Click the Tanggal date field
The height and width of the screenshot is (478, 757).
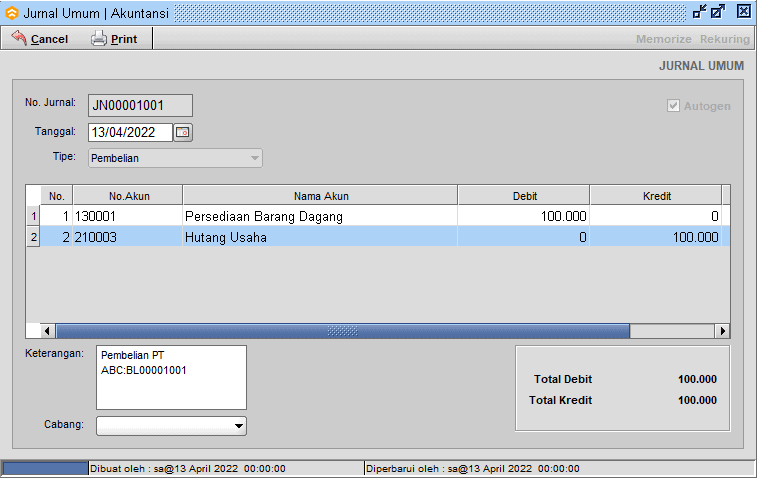[130, 132]
